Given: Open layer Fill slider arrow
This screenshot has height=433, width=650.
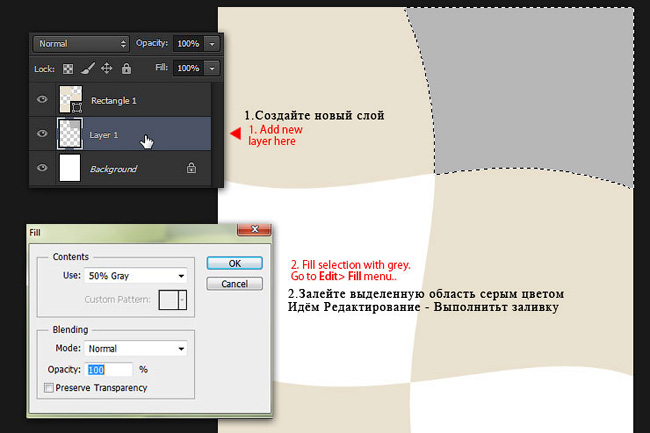Looking at the screenshot, I should click(212, 68).
